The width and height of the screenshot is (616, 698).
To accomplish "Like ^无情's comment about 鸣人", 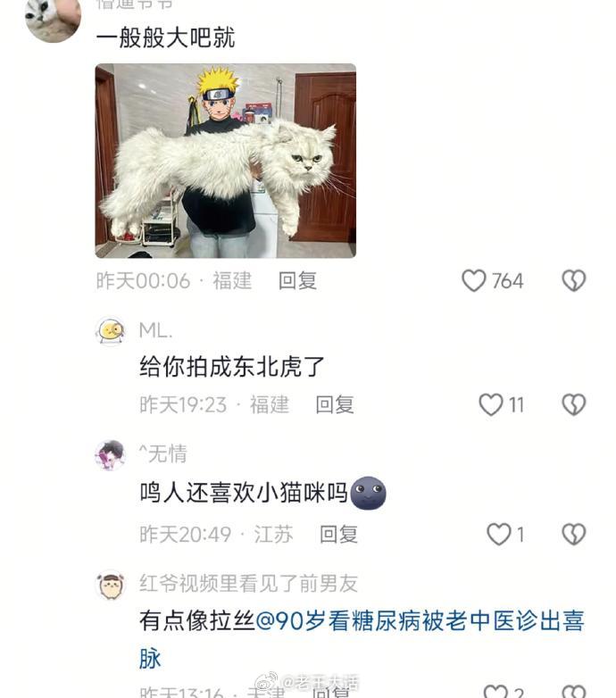I will click(x=498, y=534).
